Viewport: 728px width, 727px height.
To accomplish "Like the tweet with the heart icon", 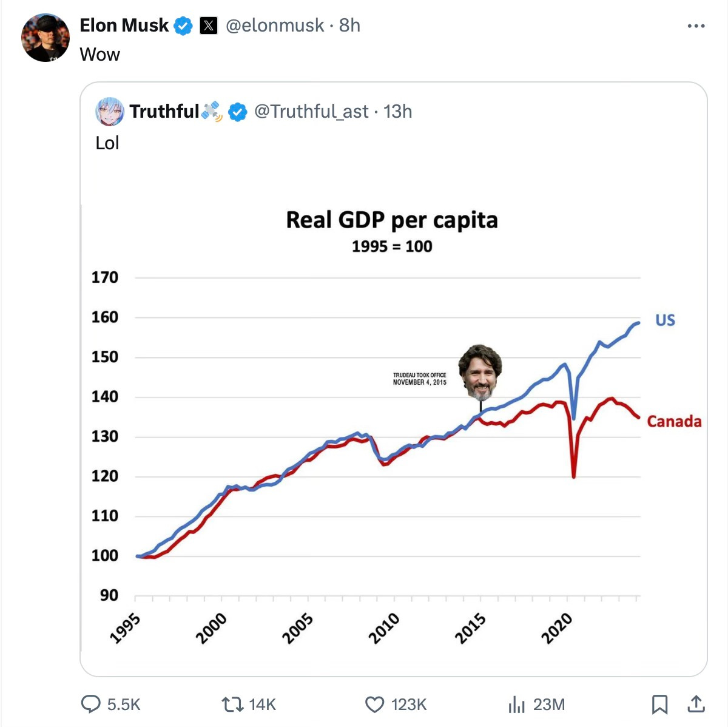I will point(374,705).
